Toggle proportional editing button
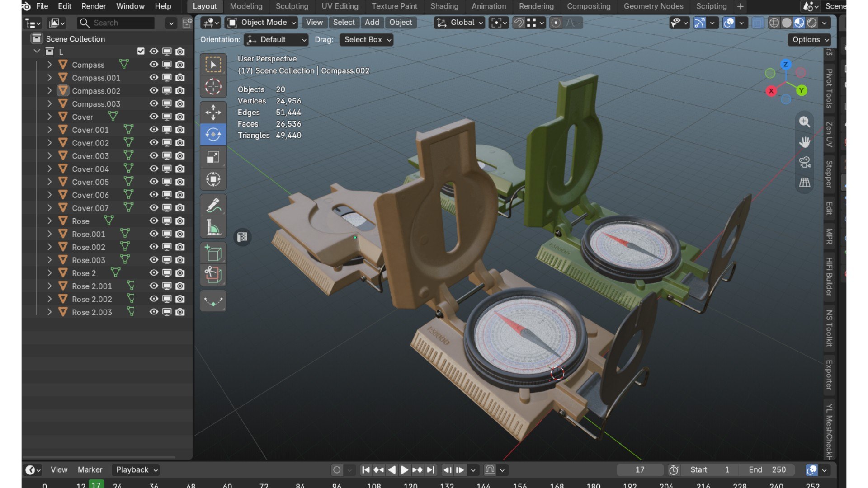The image size is (868, 488). (556, 23)
